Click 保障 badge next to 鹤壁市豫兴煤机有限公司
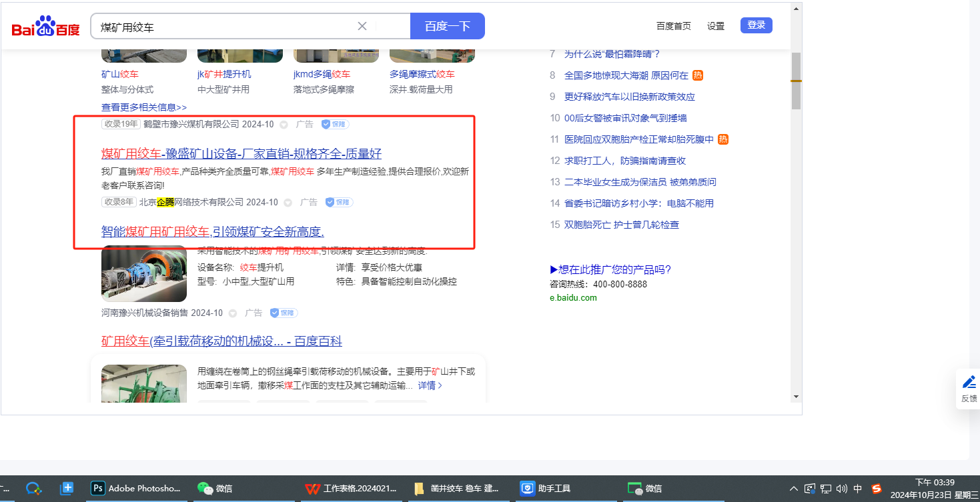 click(x=335, y=124)
